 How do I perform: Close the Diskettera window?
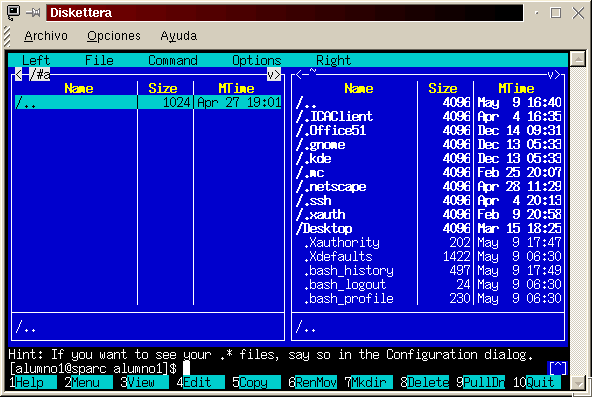point(578,13)
